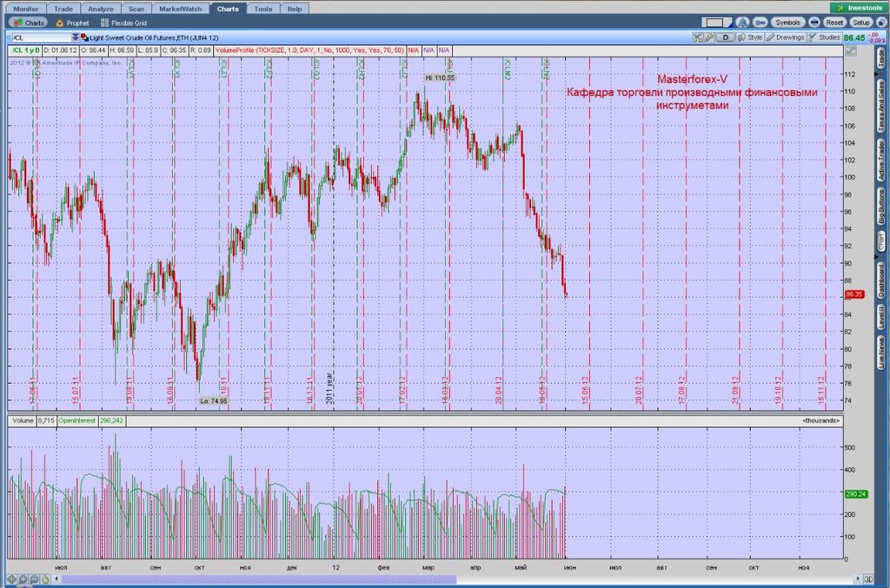This screenshot has height=588, width=890.
Task: Toggle the Big Buttons side panel
Action: 880,208
